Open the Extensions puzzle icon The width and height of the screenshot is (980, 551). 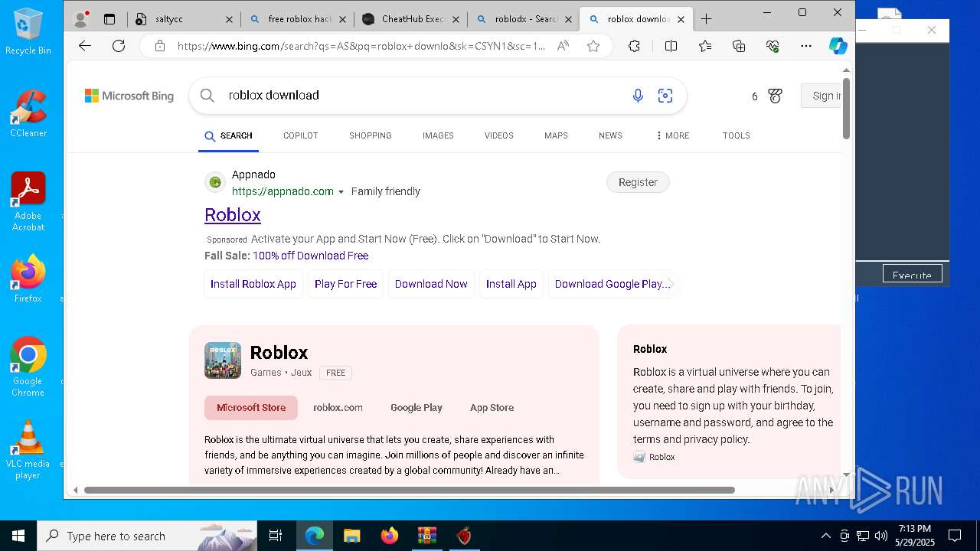[x=634, y=46]
